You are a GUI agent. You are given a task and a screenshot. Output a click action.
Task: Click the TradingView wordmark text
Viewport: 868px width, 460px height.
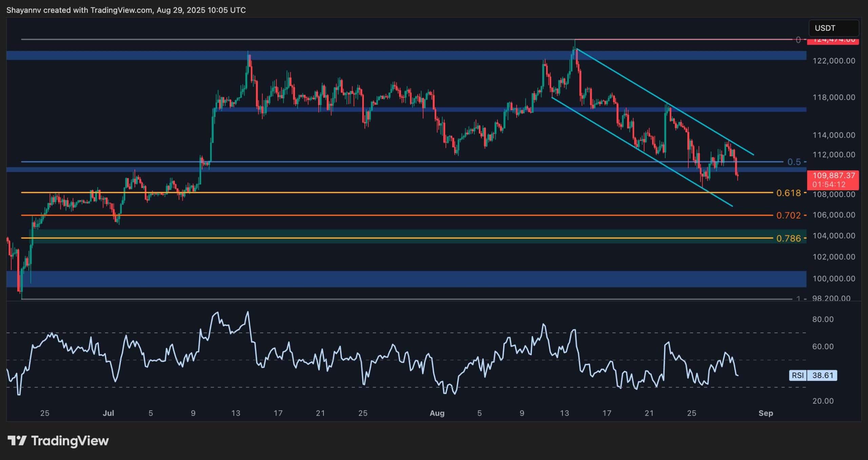tap(70, 441)
